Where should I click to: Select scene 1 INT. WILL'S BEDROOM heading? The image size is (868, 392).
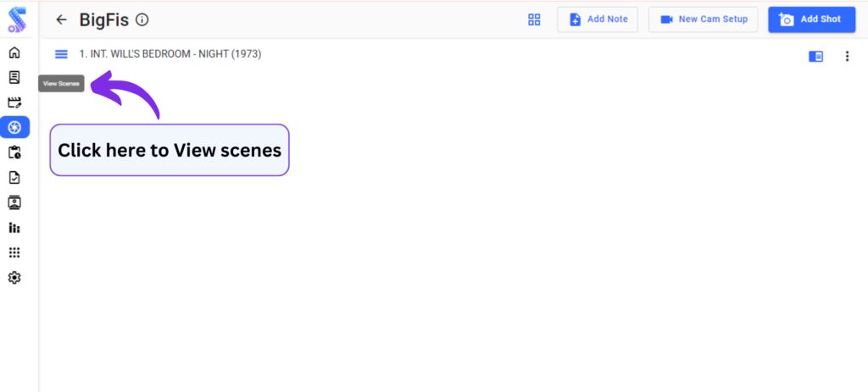click(x=170, y=54)
